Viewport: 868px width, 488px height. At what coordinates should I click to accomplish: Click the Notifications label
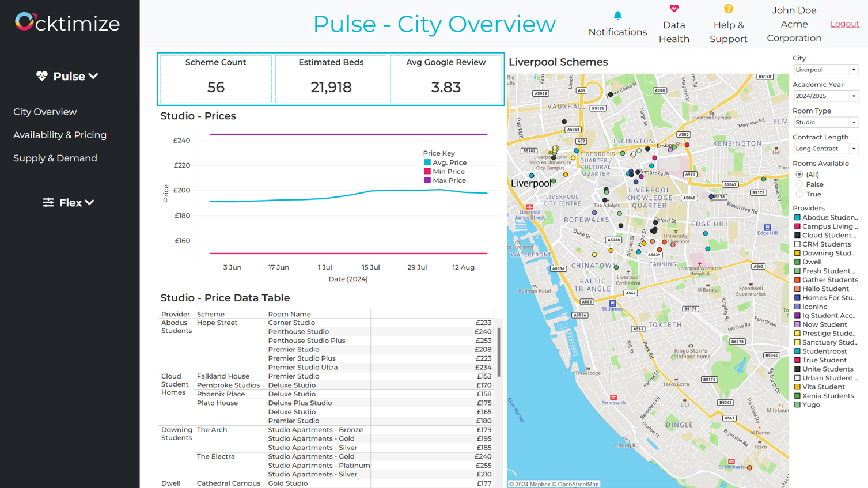(617, 32)
